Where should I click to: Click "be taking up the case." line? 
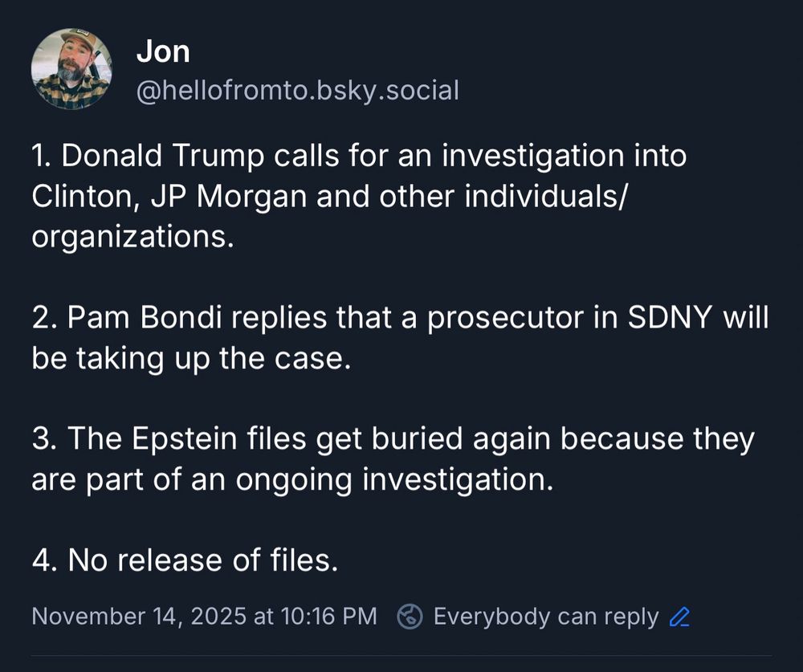tap(192, 359)
